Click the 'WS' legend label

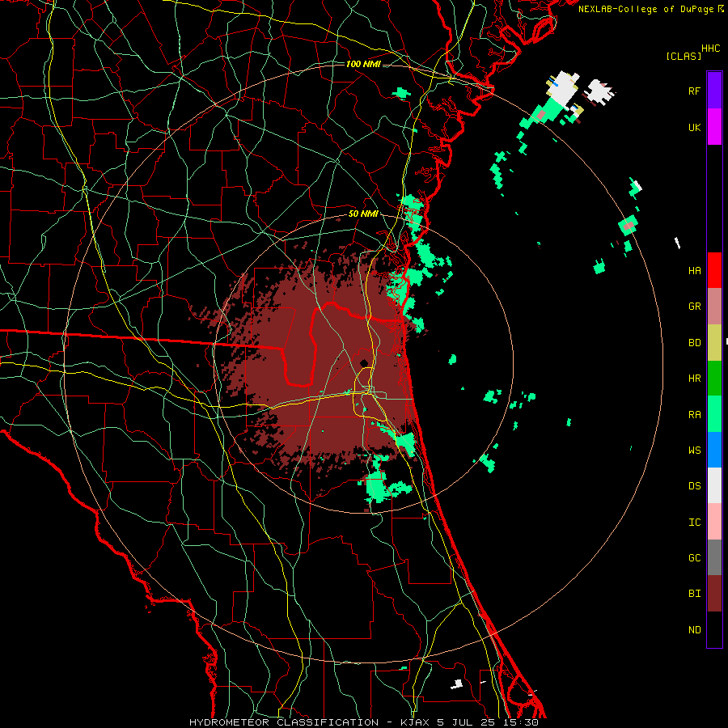[695, 451]
